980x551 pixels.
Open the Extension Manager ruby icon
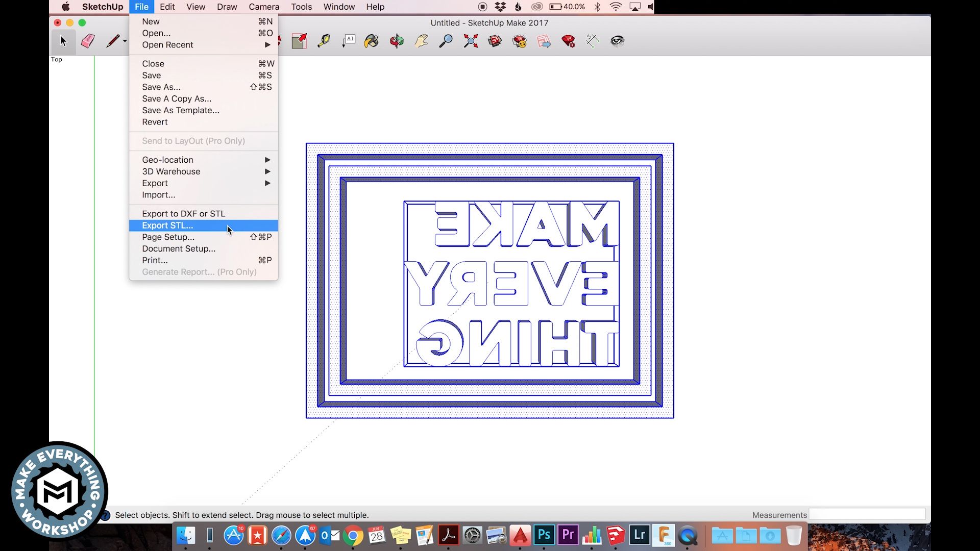tap(568, 41)
